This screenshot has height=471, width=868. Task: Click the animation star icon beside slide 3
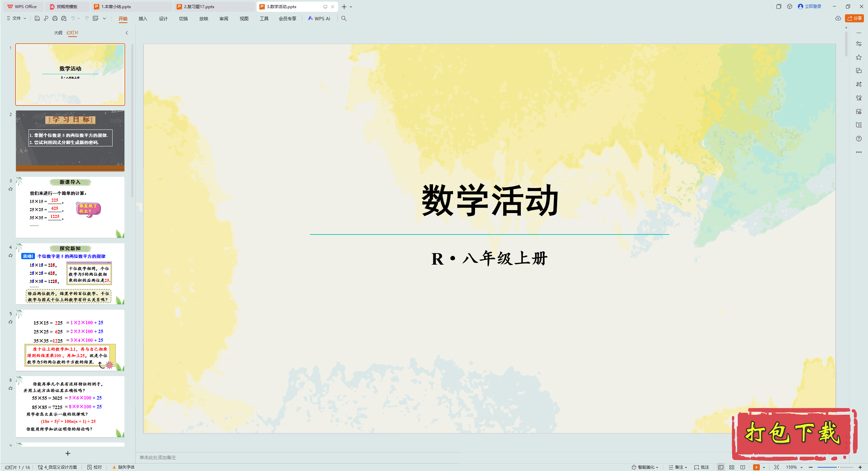(x=11, y=189)
